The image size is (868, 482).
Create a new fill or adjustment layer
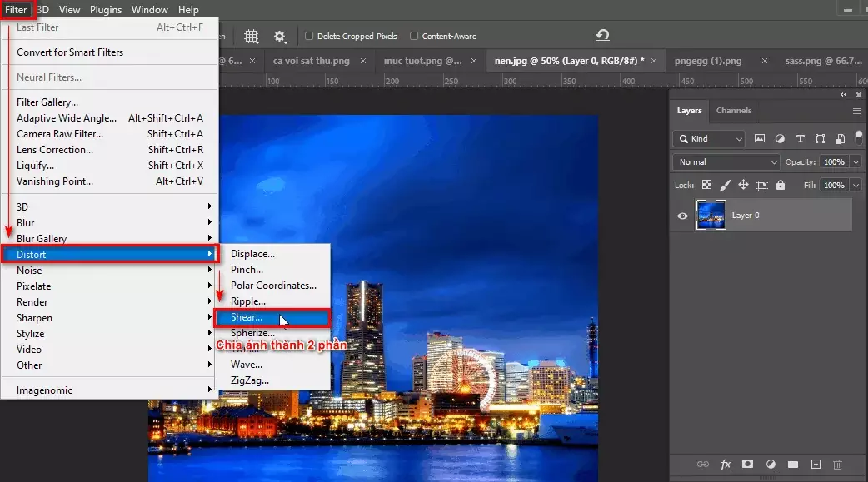tap(771, 465)
